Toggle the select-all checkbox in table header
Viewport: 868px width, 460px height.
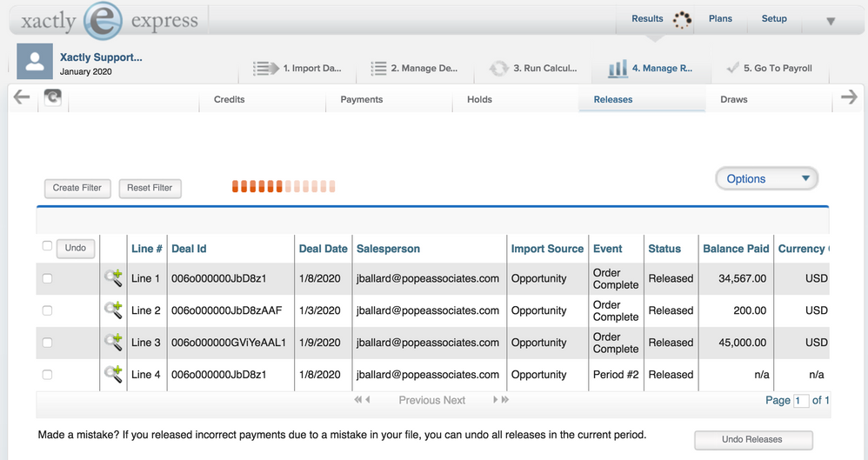pos(47,246)
